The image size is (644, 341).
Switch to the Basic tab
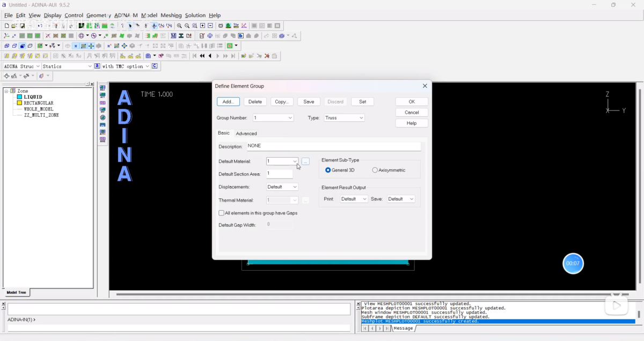pyautogui.click(x=223, y=133)
